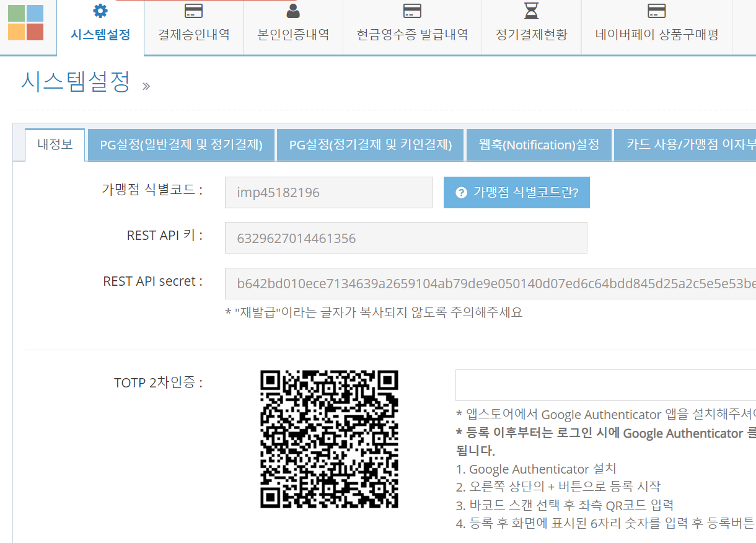Click the "재발급" copy warning note

tap(374, 312)
